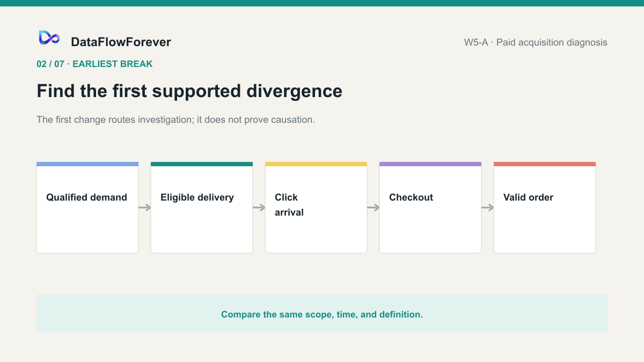
Task: Open the Qualified demand card
Action: (87, 208)
